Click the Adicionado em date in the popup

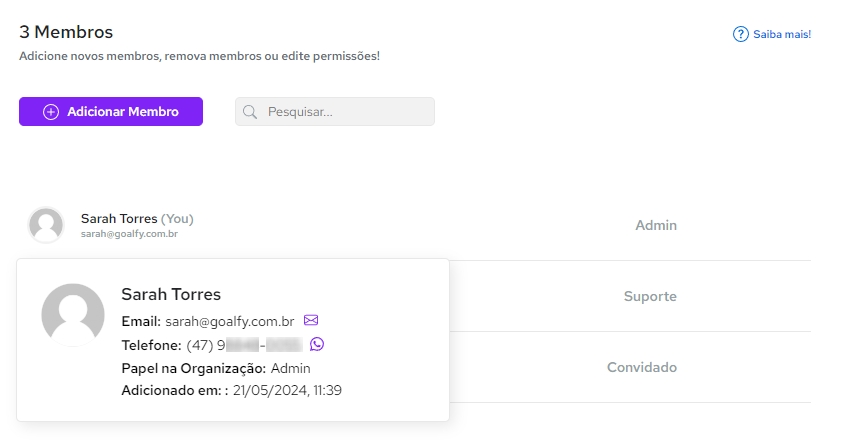click(x=287, y=391)
